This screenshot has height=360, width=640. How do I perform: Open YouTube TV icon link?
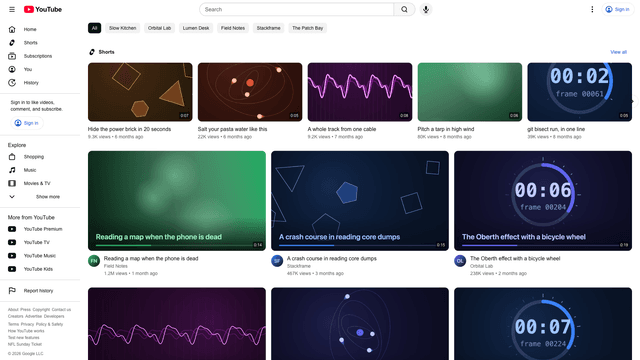[12, 242]
